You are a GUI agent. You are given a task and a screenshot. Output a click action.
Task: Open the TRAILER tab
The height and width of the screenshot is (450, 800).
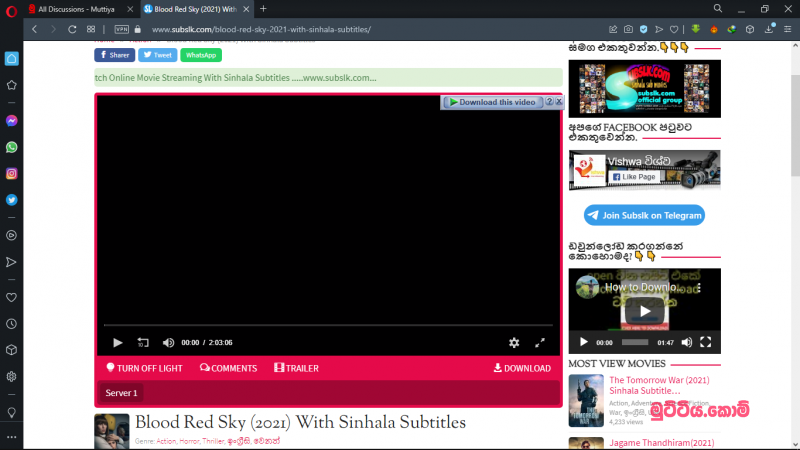[x=296, y=368]
